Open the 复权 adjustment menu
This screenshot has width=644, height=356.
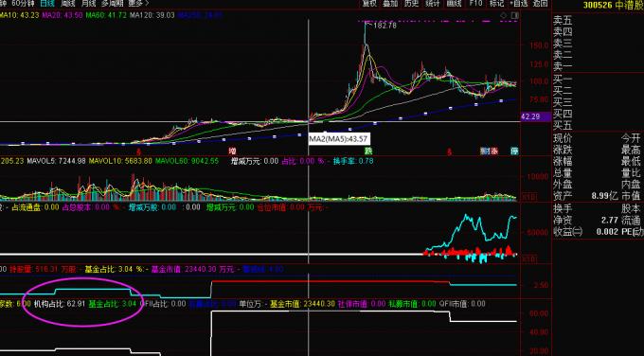click(x=368, y=3)
